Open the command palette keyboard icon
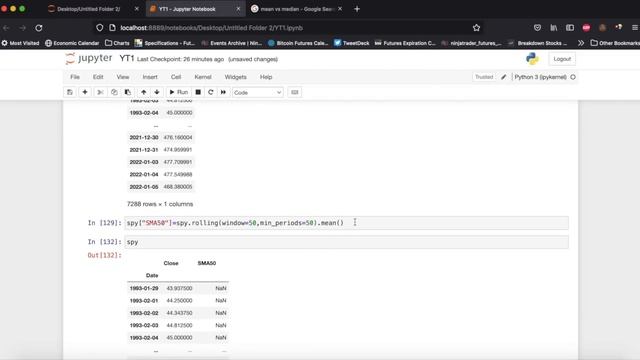 (295, 92)
